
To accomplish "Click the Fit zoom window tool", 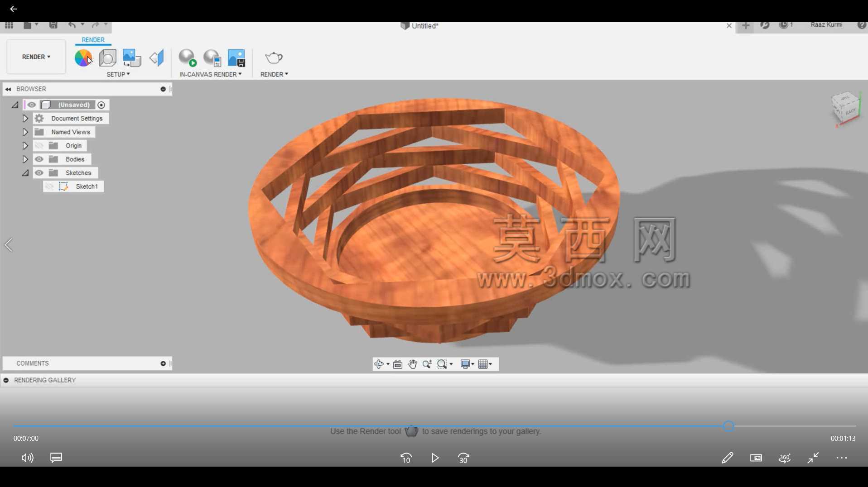I will tap(442, 364).
